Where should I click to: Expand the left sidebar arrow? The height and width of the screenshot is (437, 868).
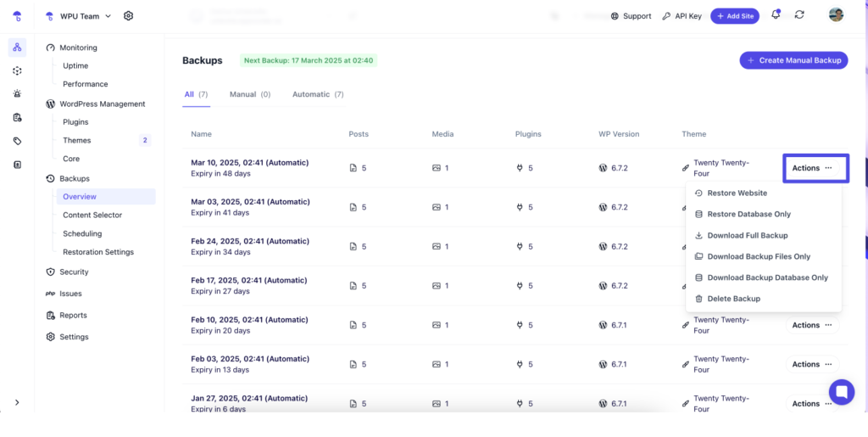click(17, 402)
